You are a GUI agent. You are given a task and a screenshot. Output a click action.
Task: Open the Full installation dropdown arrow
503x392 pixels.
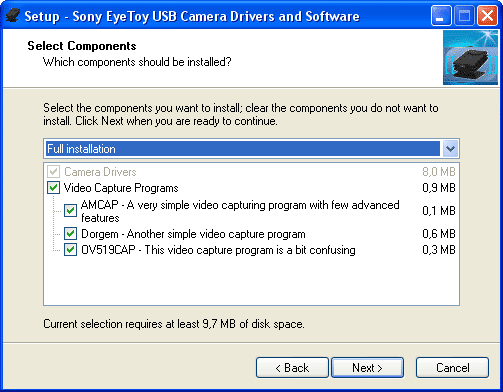[450, 149]
